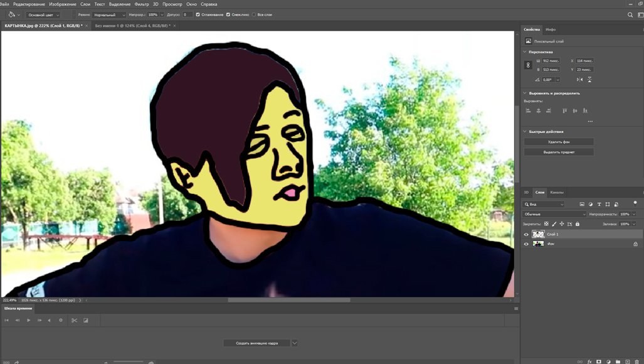The height and width of the screenshot is (364, 644).
Task: Click the lock all icon in Layers
Action: coord(578,224)
